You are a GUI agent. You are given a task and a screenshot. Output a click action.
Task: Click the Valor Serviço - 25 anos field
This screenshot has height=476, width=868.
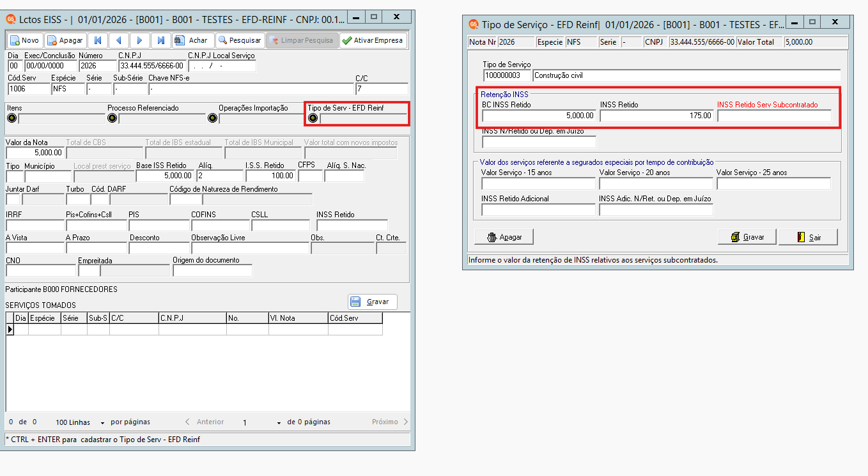(773, 184)
